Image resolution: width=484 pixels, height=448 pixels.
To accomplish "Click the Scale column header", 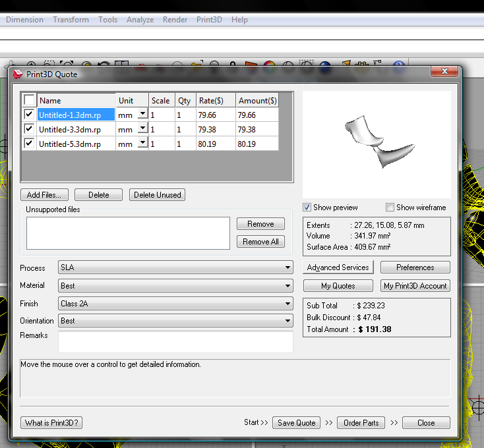I will point(162,100).
